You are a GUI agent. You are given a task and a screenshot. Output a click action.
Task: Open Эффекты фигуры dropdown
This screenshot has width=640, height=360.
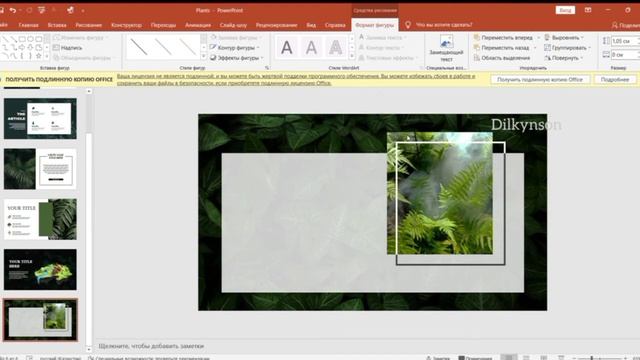pyautogui.click(x=237, y=58)
